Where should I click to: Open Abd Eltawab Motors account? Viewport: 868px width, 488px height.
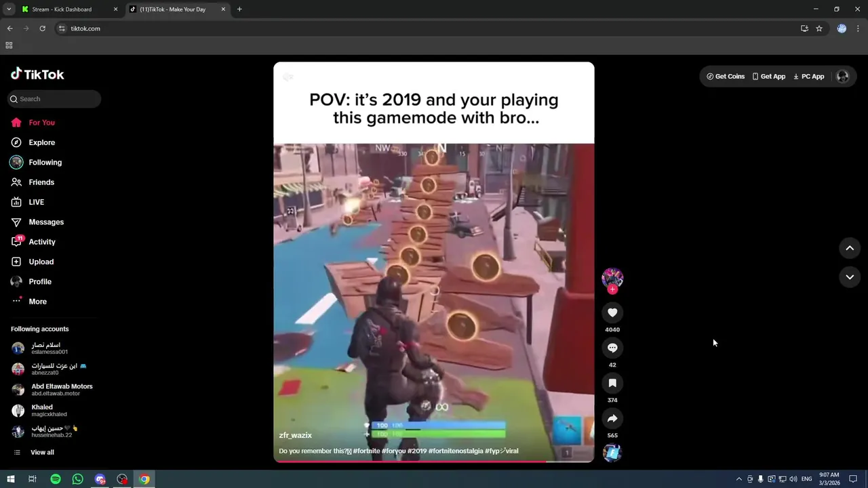[x=52, y=390]
